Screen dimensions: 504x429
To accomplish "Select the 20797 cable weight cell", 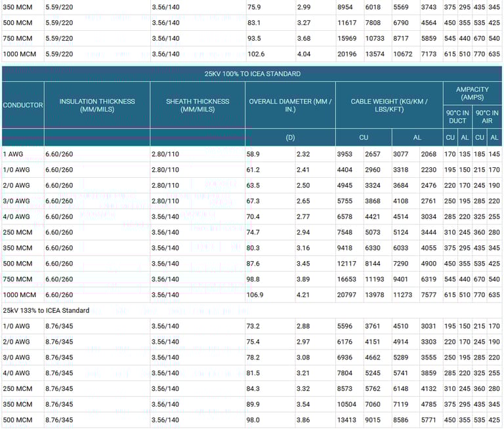I will click(348, 295).
